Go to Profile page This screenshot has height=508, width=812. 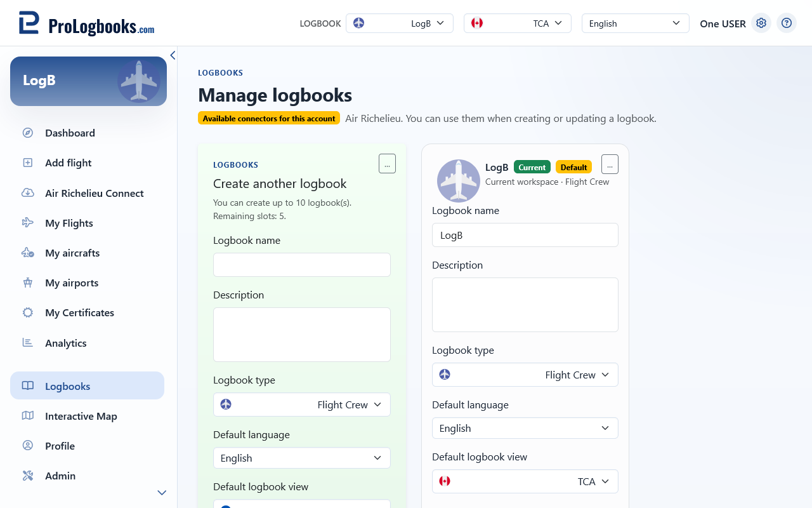click(x=87, y=446)
